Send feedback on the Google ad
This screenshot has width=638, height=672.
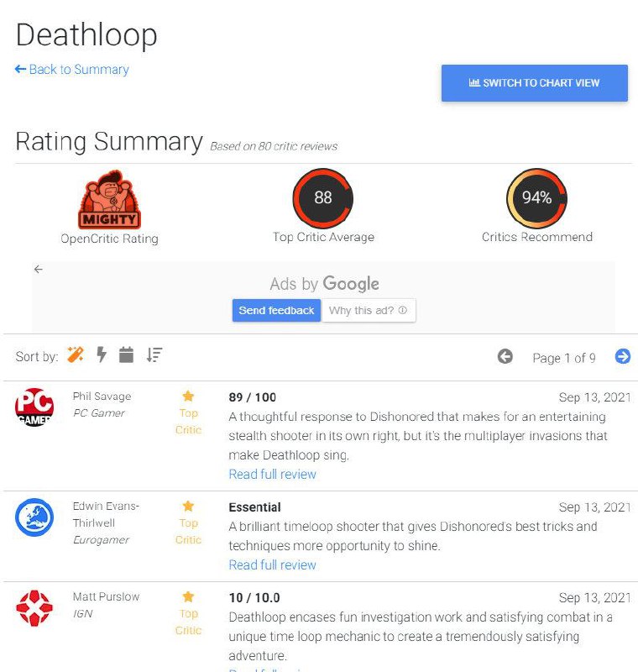pyautogui.click(x=277, y=310)
